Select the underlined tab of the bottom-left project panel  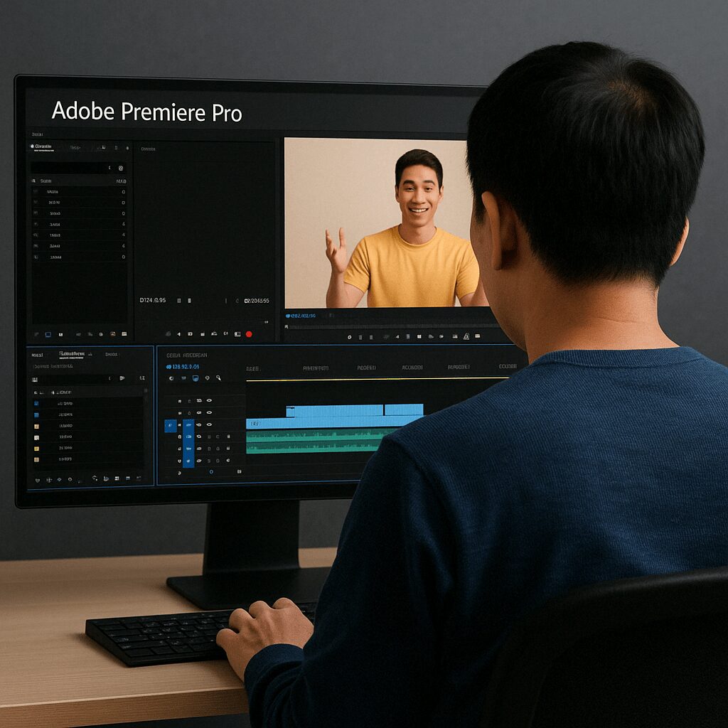(72, 354)
